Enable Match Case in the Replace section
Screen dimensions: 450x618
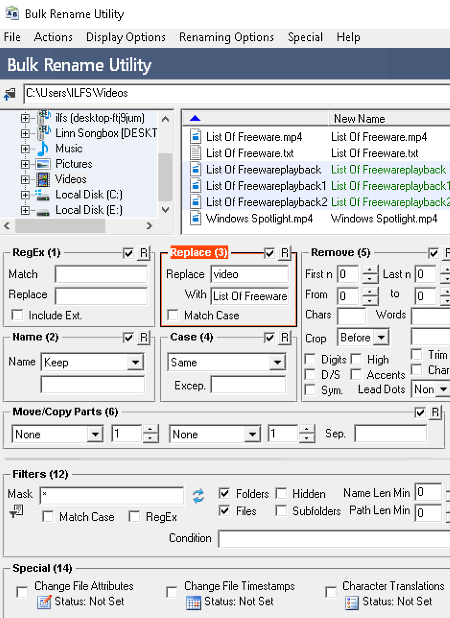point(173,315)
